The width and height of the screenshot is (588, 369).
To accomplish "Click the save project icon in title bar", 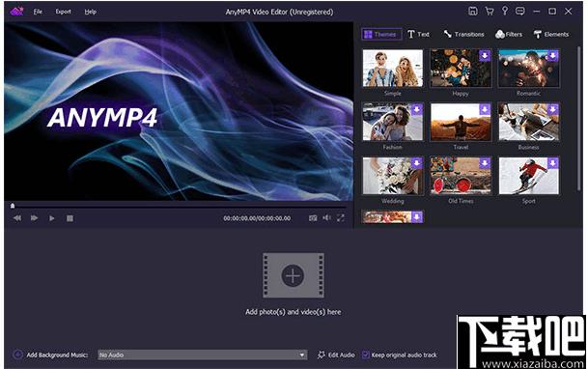I will [473, 12].
